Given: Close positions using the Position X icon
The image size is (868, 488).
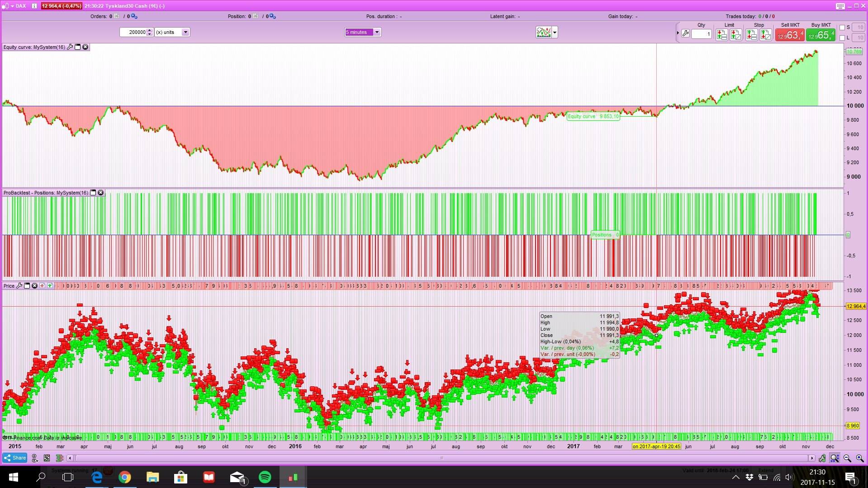Looking at the screenshot, I should pos(256,16).
